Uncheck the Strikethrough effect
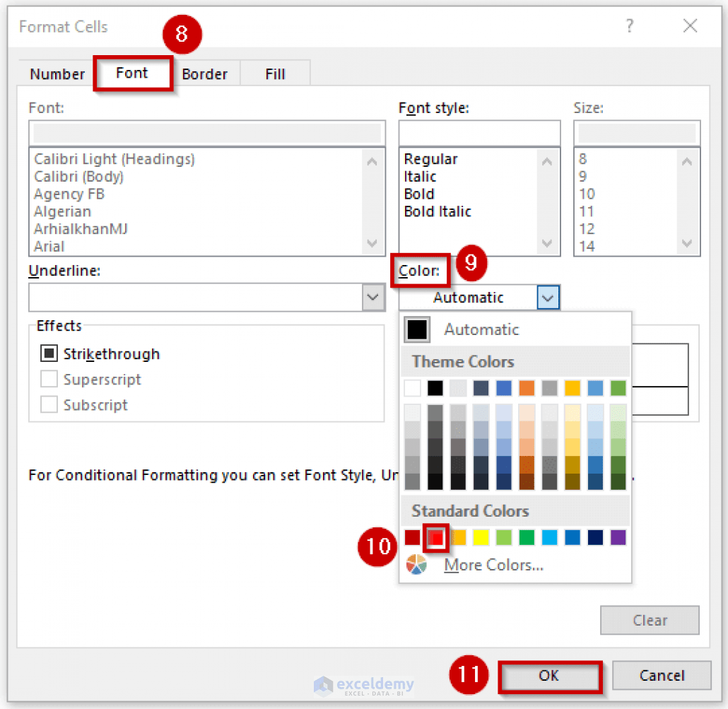The width and height of the screenshot is (728, 709). pyautogui.click(x=49, y=353)
